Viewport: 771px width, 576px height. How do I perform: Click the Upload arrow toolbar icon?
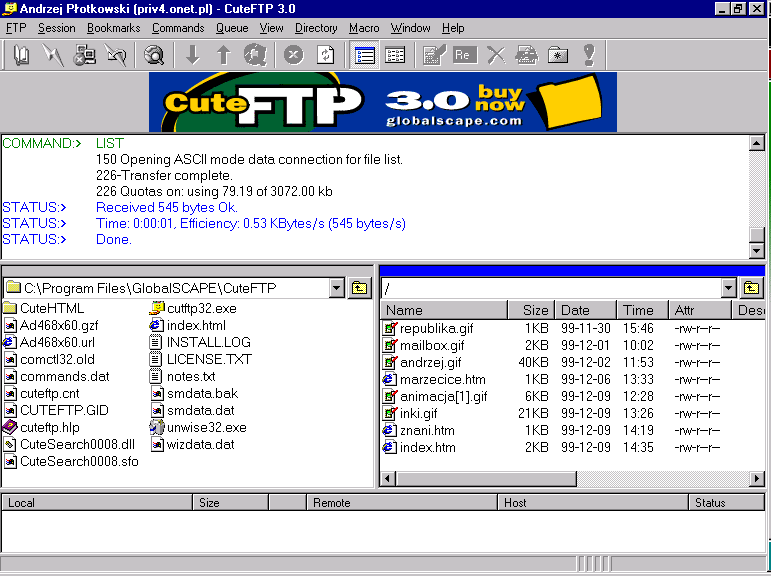(223, 56)
